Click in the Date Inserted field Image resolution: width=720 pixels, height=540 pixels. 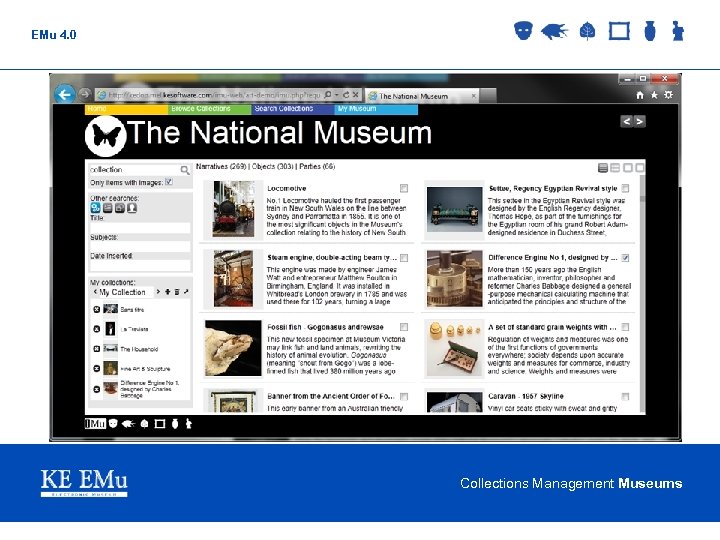[x=140, y=266]
